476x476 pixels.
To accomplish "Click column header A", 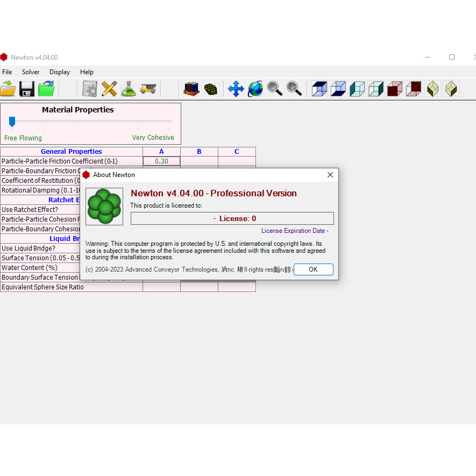I will [x=161, y=152].
